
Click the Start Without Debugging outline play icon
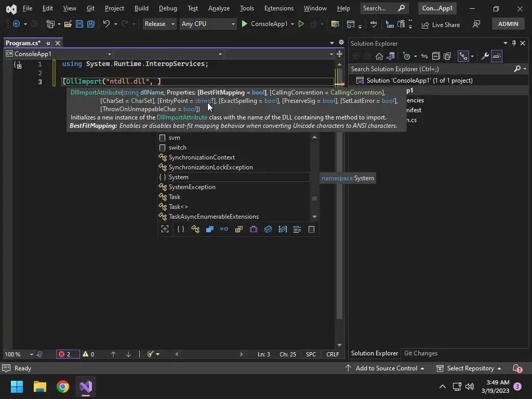[301, 24]
